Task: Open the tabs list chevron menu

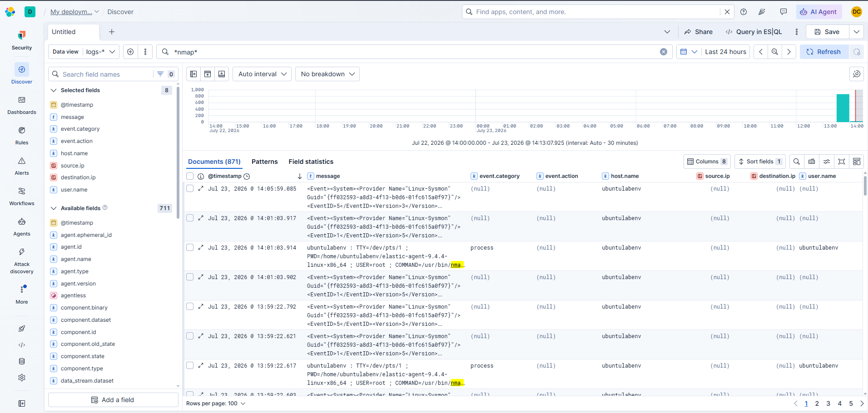Action: [x=667, y=32]
